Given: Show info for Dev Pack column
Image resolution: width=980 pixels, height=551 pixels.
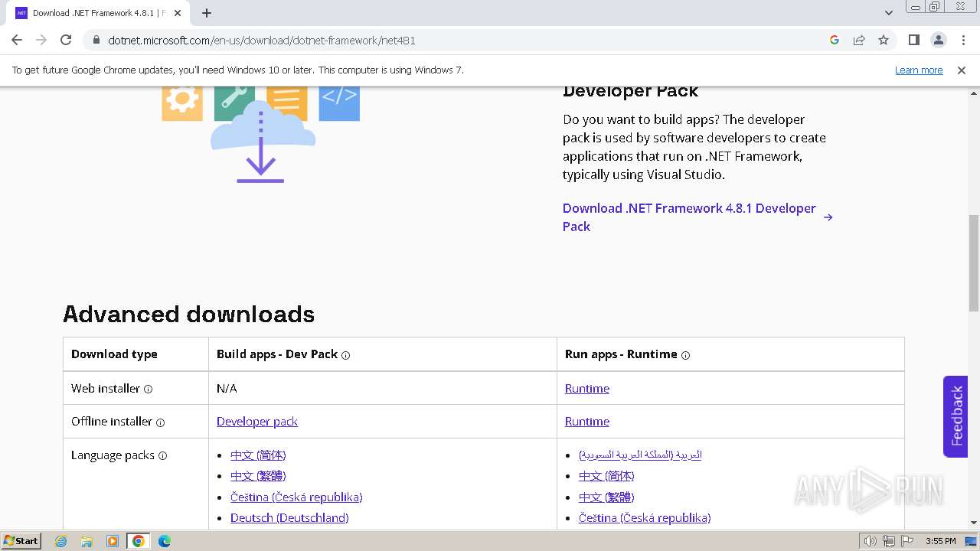Looking at the screenshot, I should (345, 355).
